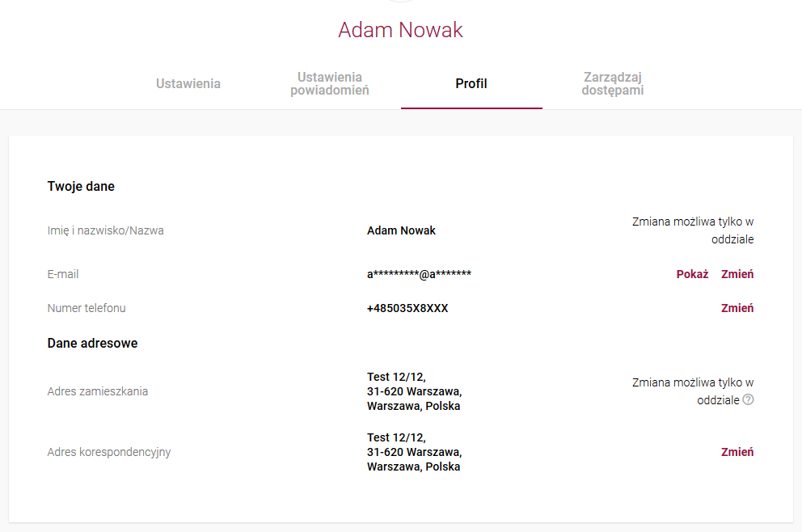Click Zmień for Numer telefonu
This screenshot has width=802, height=532.
737,308
